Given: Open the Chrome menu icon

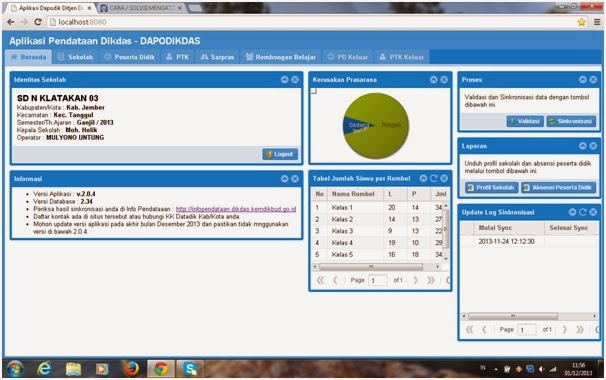Looking at the screenshot, I should (597, 22).
